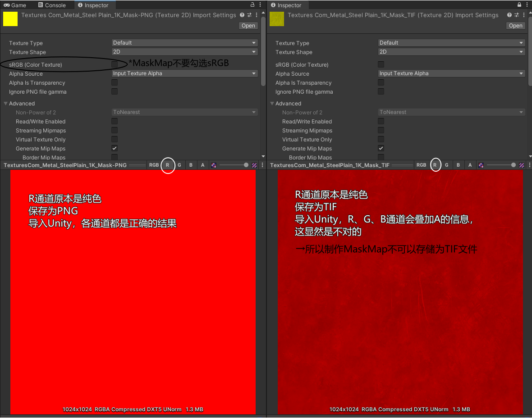Enable sRGB (Color Texture) for the TIF texture
Viewport: 532px width, 418px height.
tap(381, 64)
